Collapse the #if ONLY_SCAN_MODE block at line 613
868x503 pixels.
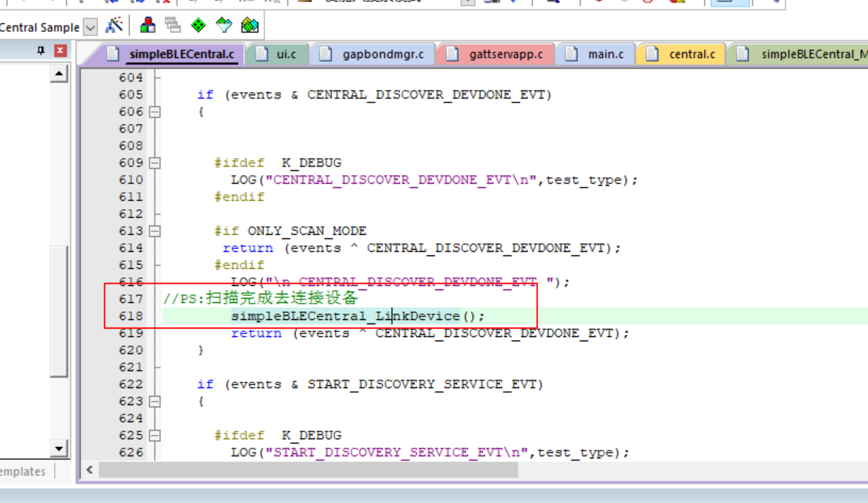(x=154, y=231)
